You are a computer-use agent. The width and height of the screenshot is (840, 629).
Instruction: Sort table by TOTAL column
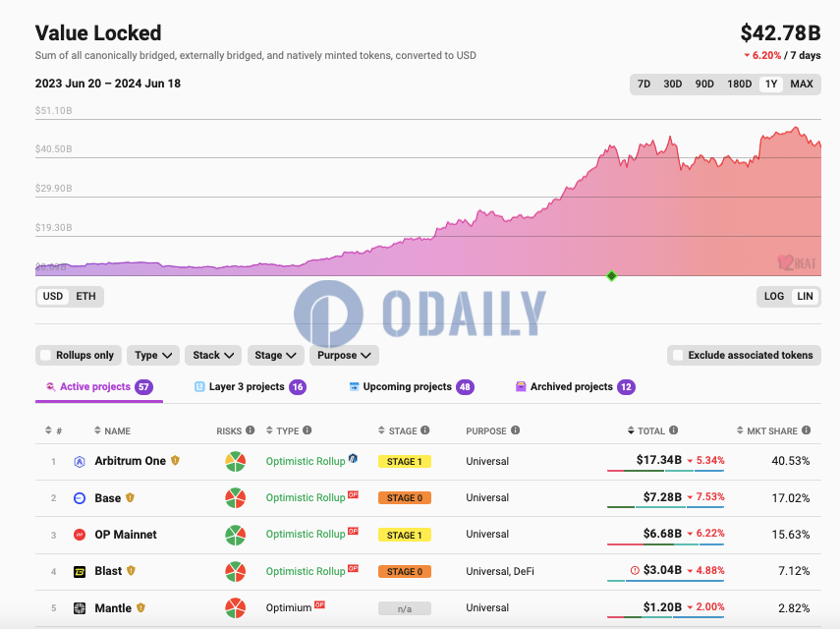646,430
